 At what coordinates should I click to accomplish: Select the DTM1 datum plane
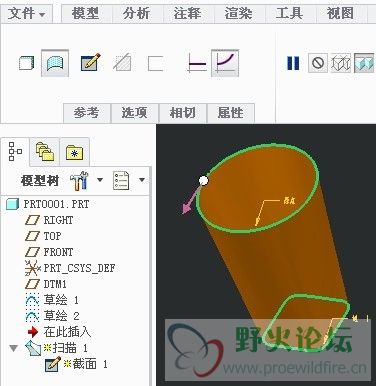46,284
